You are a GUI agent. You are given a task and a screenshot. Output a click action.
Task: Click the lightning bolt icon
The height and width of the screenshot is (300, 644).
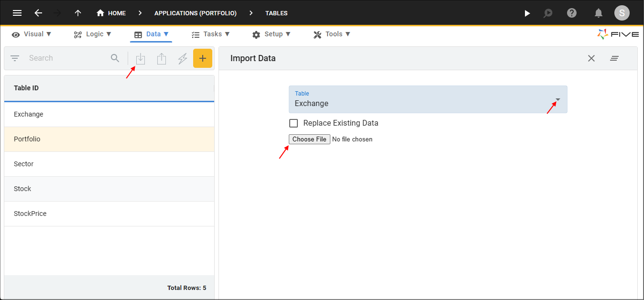183,59
